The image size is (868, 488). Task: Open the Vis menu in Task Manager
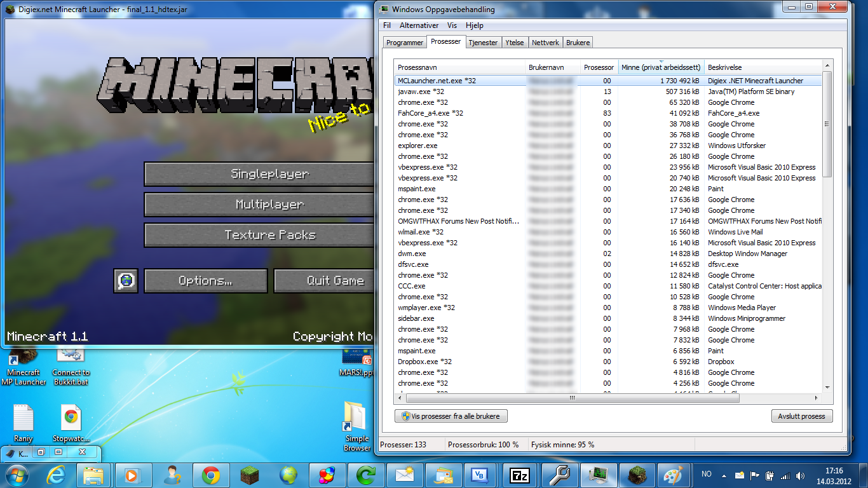(x=452, y=25)
